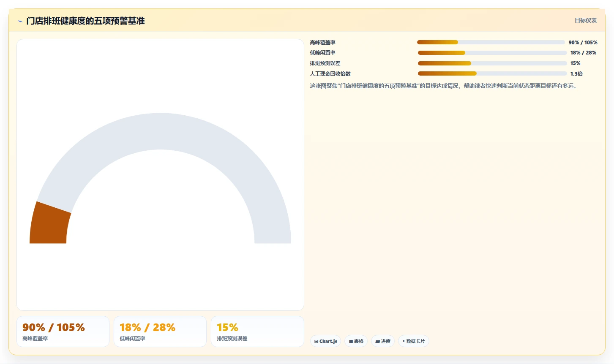Click the 高峰覆盖率 row label in list
This screenshot has height=364, width=614.
pos(323,43)
